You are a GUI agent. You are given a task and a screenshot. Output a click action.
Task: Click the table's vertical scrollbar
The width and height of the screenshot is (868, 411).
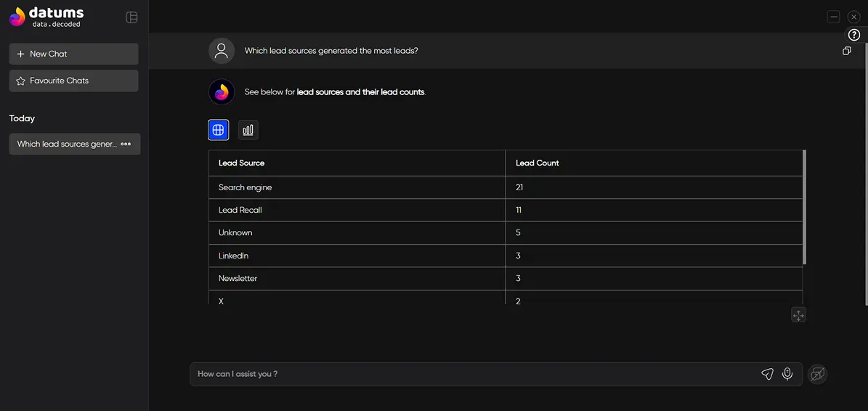coord(804,207)
